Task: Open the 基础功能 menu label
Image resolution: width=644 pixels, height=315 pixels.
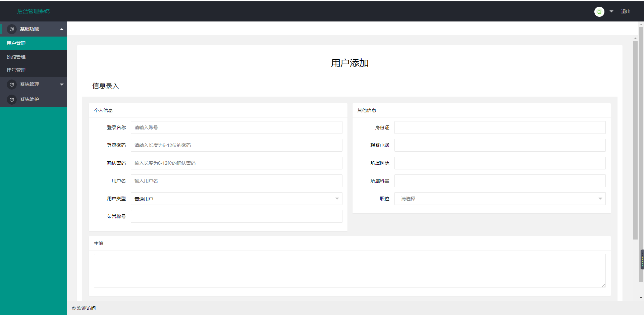Action: (x=30, y=29)
